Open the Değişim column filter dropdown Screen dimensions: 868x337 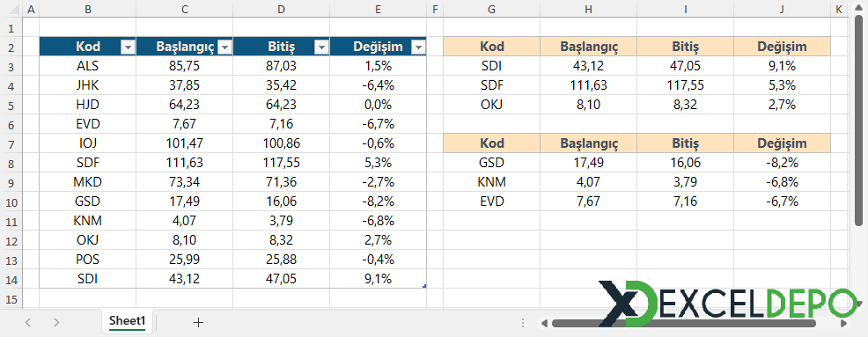point(418,48)
